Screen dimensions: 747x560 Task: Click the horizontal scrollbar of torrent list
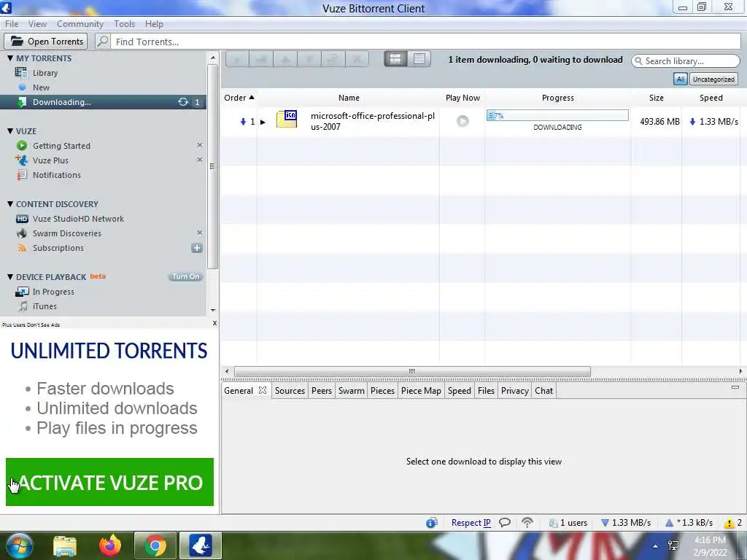(x=412, y=371)
